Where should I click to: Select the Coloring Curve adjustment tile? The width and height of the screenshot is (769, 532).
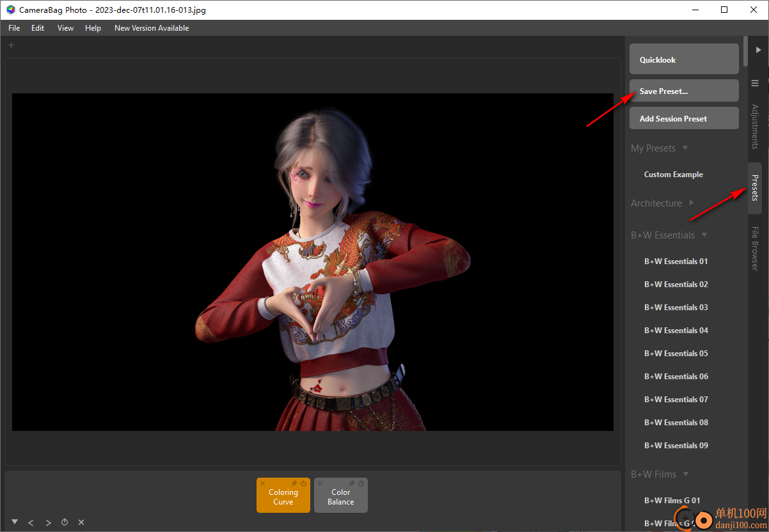tap(283, 497)
